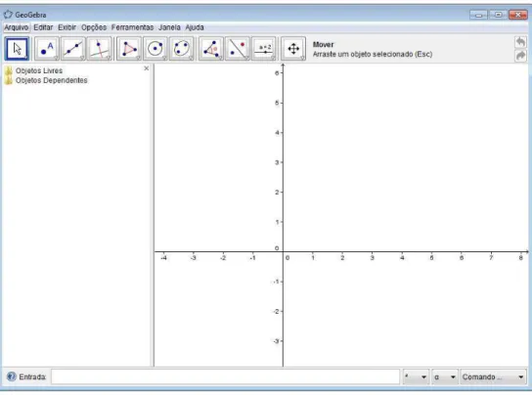
Task: Close the algebra view panel
Action: coord(147,68)
